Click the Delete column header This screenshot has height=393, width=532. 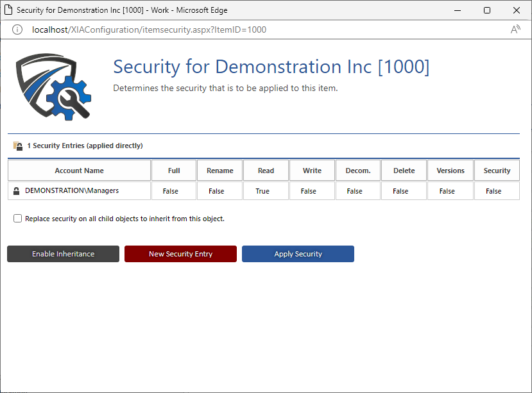point(404,171)
